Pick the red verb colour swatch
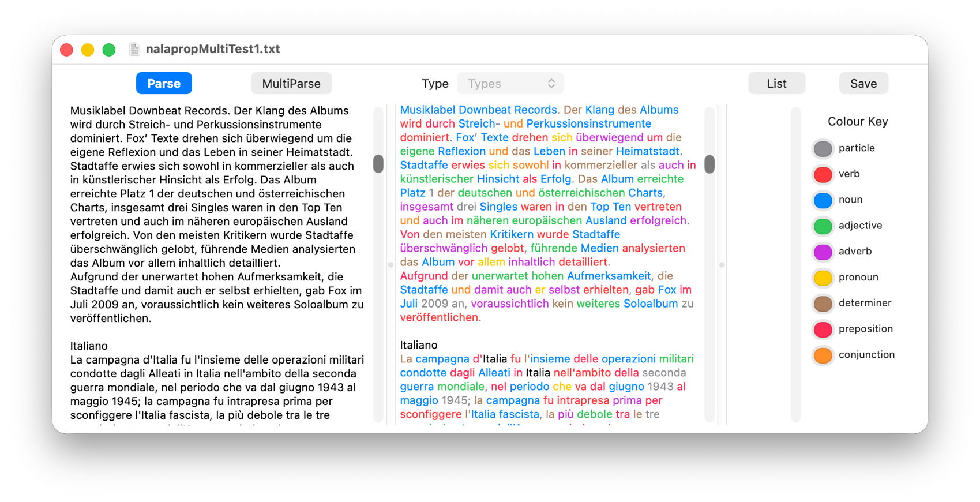Image resolution: width=980 pixels, height=502 pixels. click(823, 174)
